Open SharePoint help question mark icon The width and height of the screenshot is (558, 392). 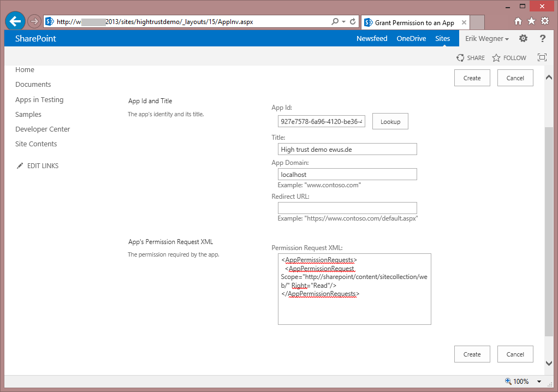click(542, 38)
